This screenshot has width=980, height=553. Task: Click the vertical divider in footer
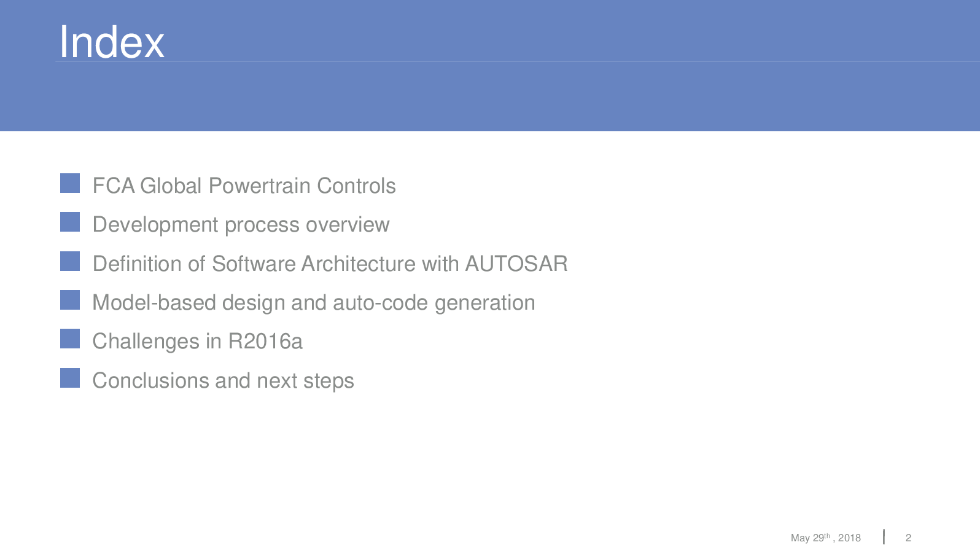coord(884,536)
